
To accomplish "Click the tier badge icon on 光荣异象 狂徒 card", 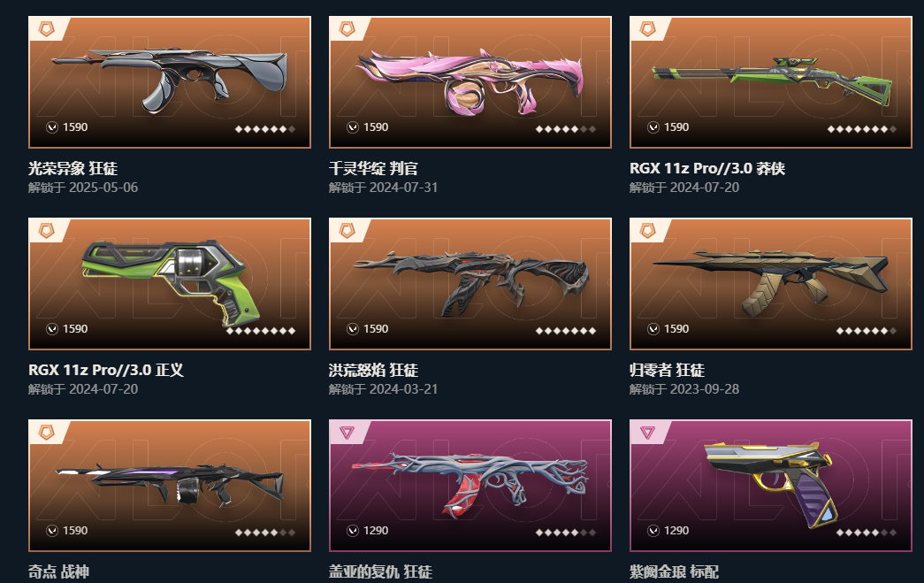I will coord(47,28).
